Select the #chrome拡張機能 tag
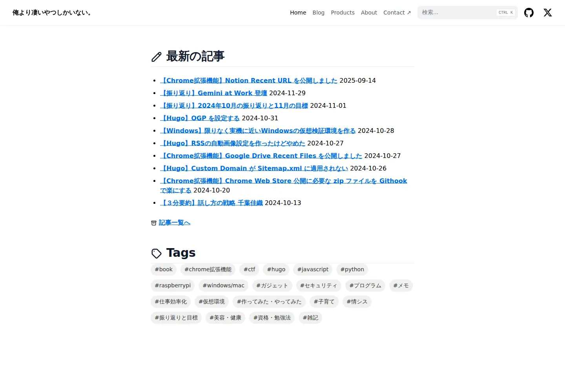Image resolution: width=565 pixels, height=392 pixels. 208,269
